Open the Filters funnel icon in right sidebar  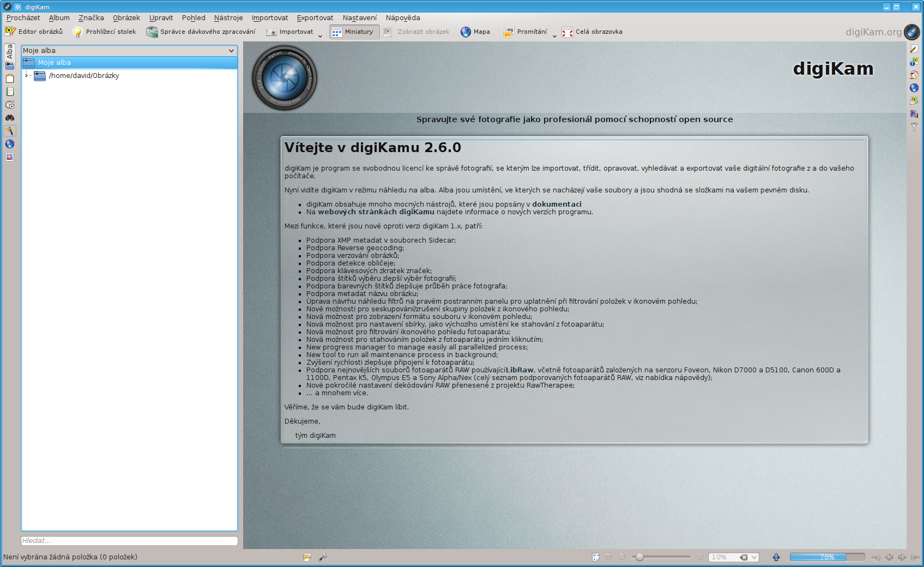[x=914, y=127]
